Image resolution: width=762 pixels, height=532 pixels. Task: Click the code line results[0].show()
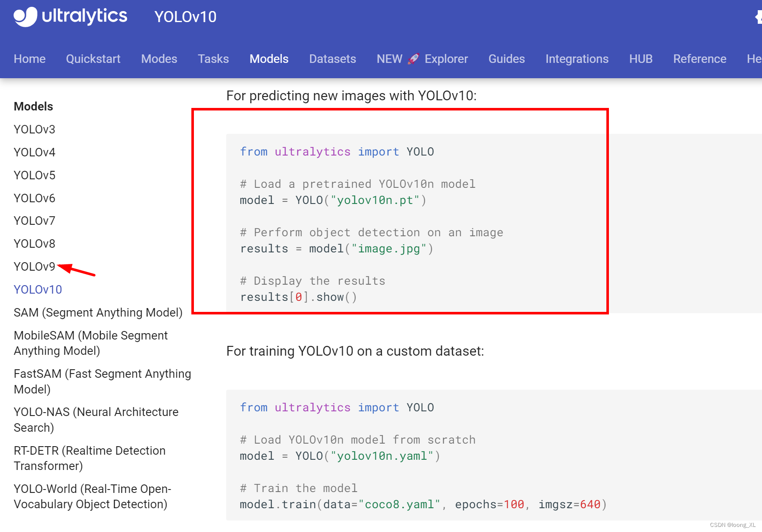pos(299,297)
